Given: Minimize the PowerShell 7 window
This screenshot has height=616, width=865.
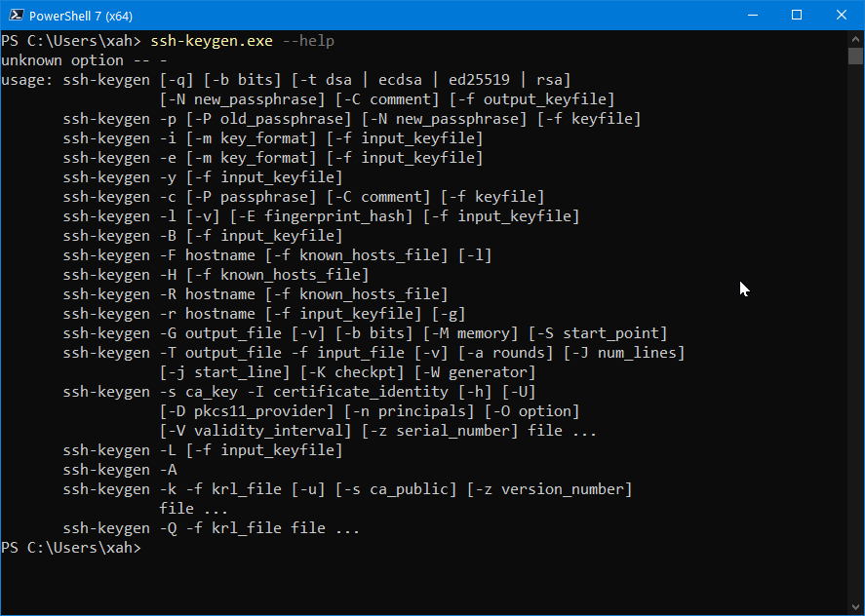Looking at the screenshot, I should coord(753,16).
